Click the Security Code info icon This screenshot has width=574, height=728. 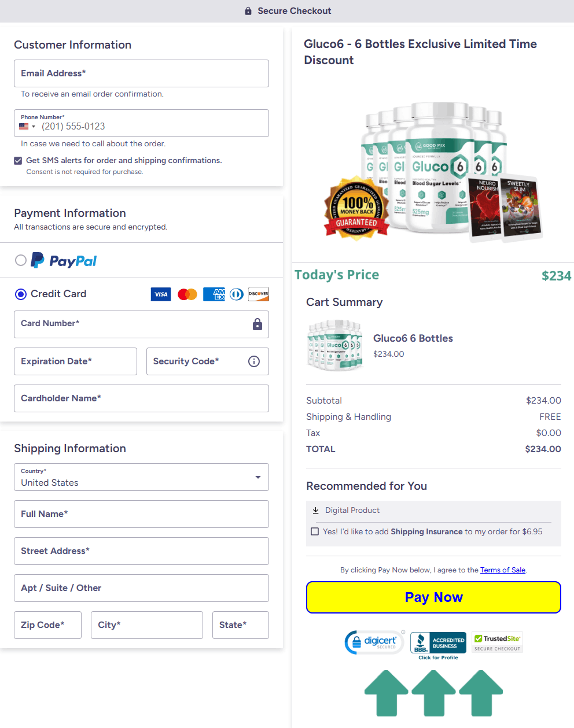coord(254,361)
